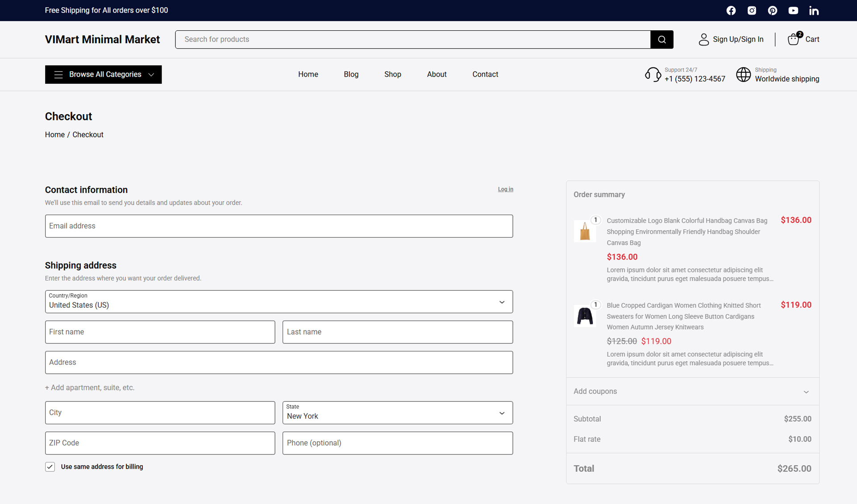Open the shopping cart icon
The width and height of the screenshot is (857, 504).
pyautogui.click(x=793, y=39)
